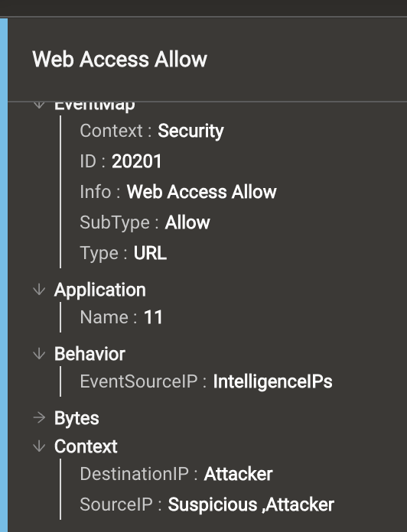Screen dimensions: 407x532
Task: Click the ID value 20201
Action: [136, 161]
